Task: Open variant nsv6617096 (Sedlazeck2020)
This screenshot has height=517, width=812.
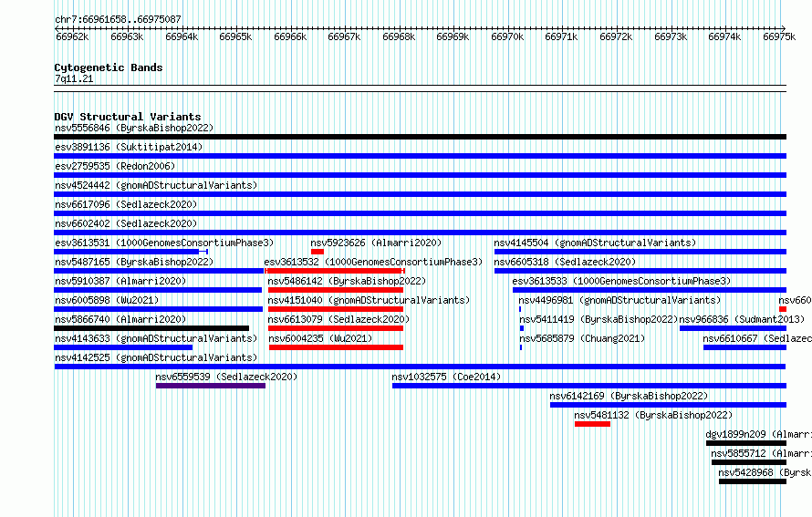Action: (x=126, y=204)
